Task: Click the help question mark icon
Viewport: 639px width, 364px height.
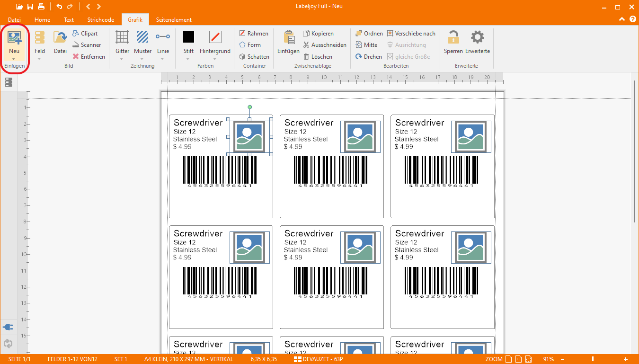Action: point(633,19)
